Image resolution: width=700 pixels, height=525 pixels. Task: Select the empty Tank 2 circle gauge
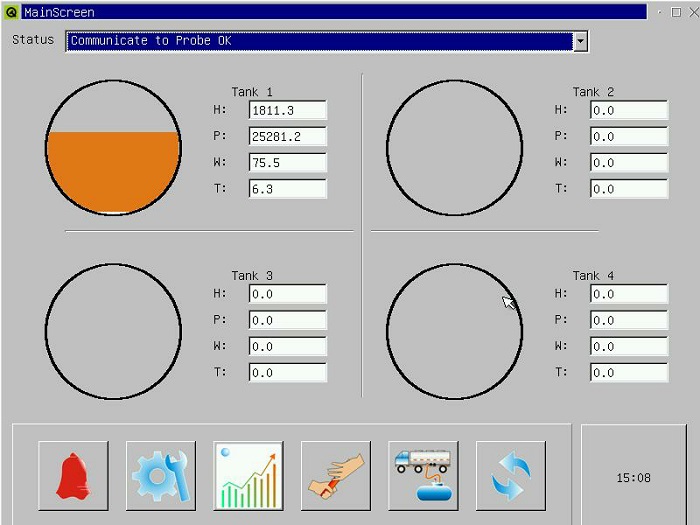point(454,148)
